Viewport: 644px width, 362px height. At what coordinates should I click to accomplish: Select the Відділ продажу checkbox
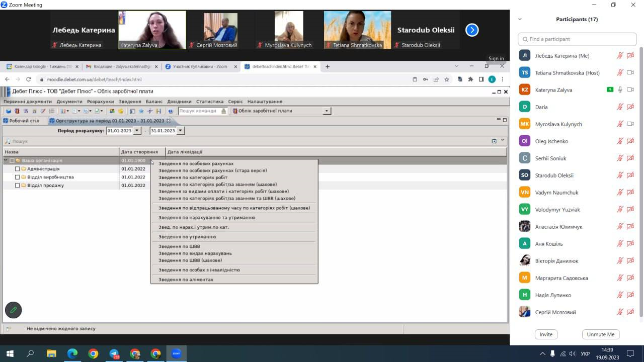point(18,186)
